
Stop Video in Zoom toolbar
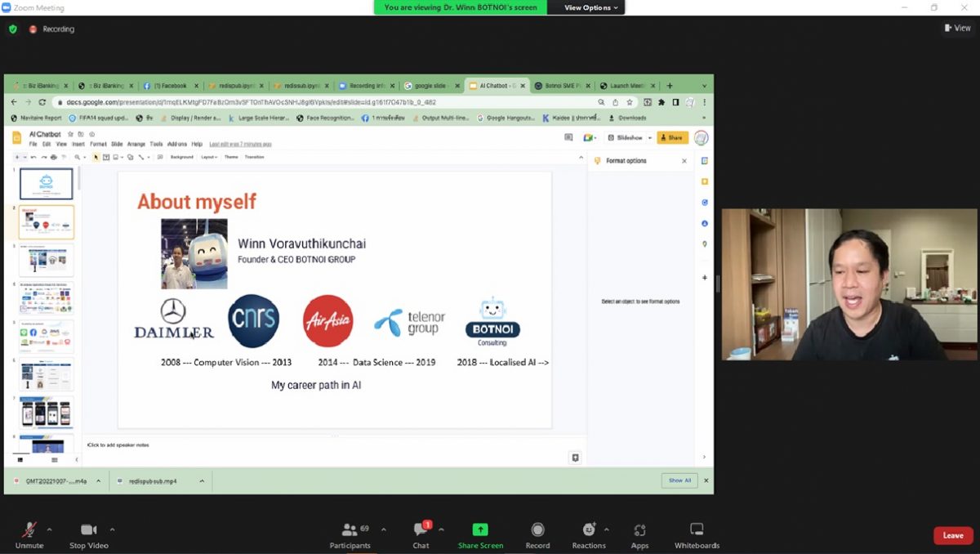(x=89, y=535)
